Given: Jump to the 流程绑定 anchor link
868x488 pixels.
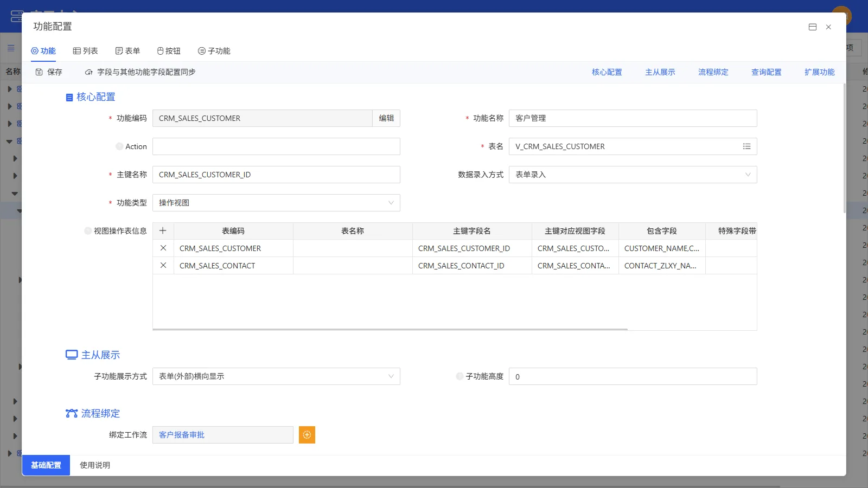Looking at the screenshot, I should click(x=713, y=72).
